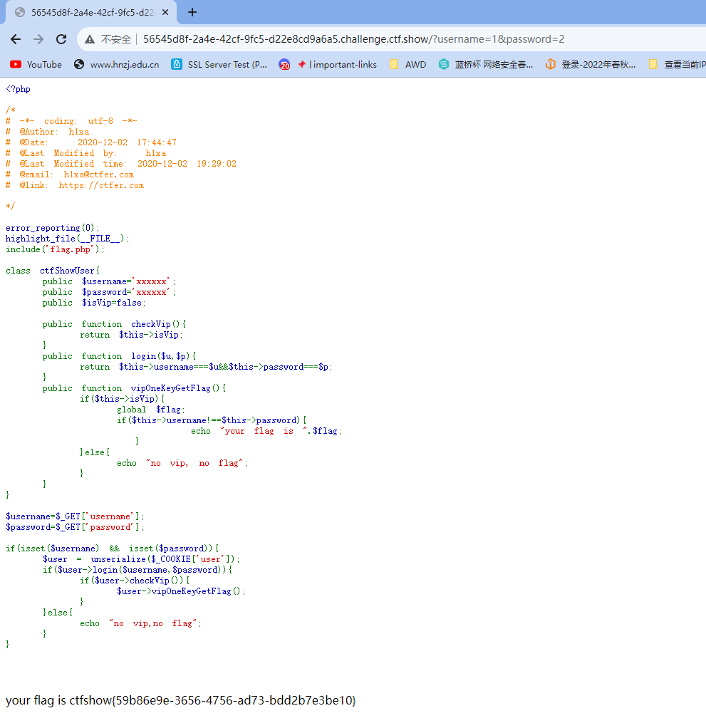Open the purple 20 badge bookmark icon
Screen dimensions: 706x728
[x=284, y=65]
